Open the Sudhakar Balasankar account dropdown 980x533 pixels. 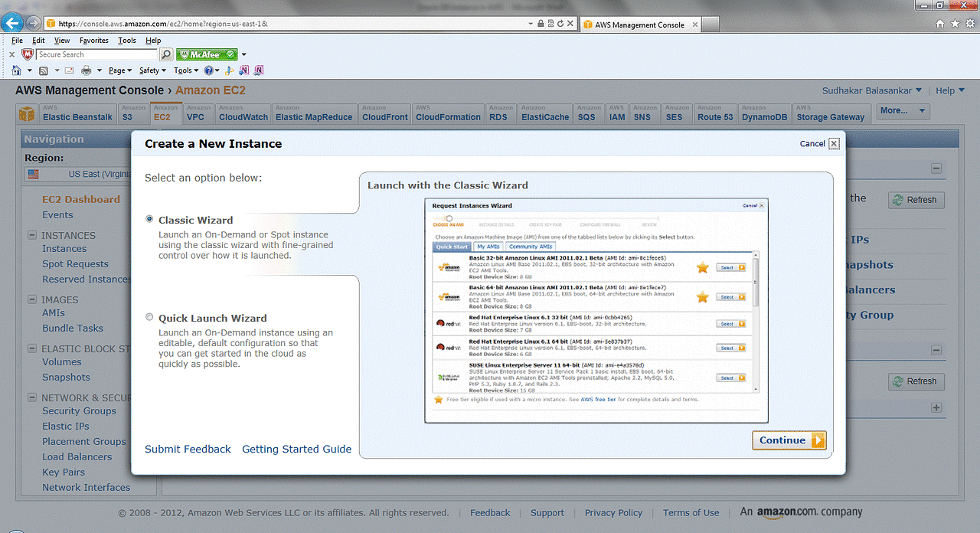pos(872,90)
